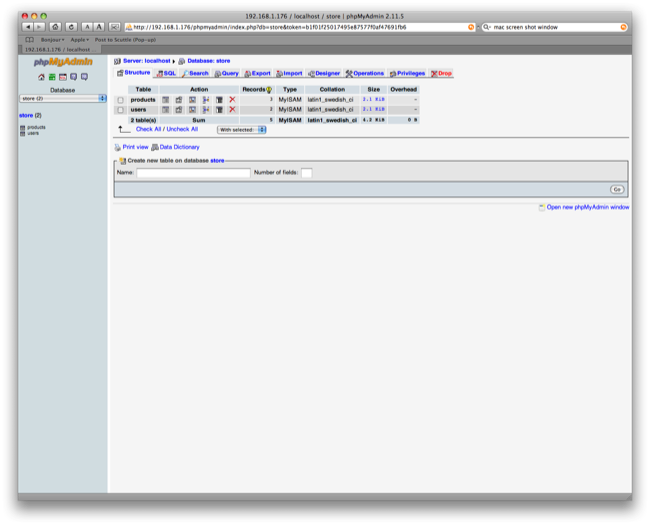Click the Go button
This screenshot has height=525, width=650.
click(617, 190)
